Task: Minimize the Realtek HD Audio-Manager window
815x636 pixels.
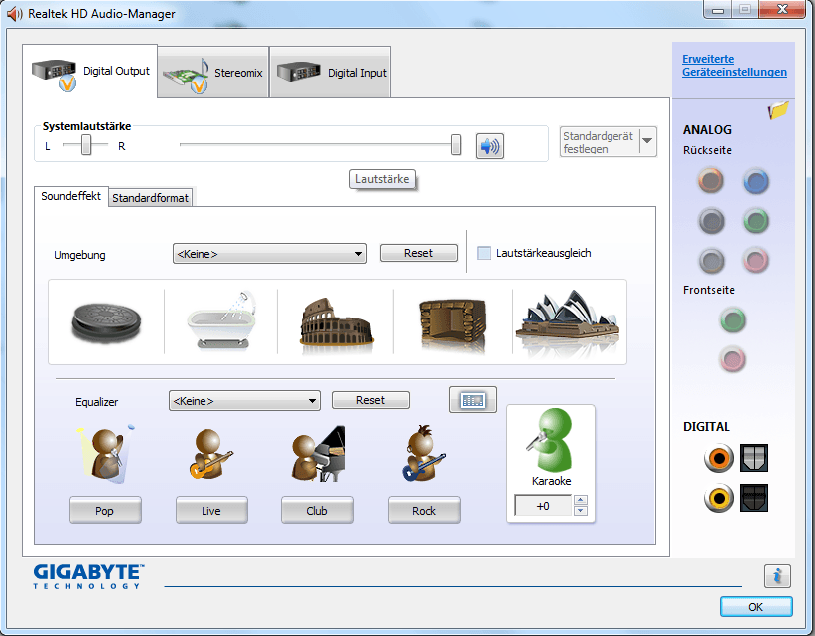Action: pos(718,9)
